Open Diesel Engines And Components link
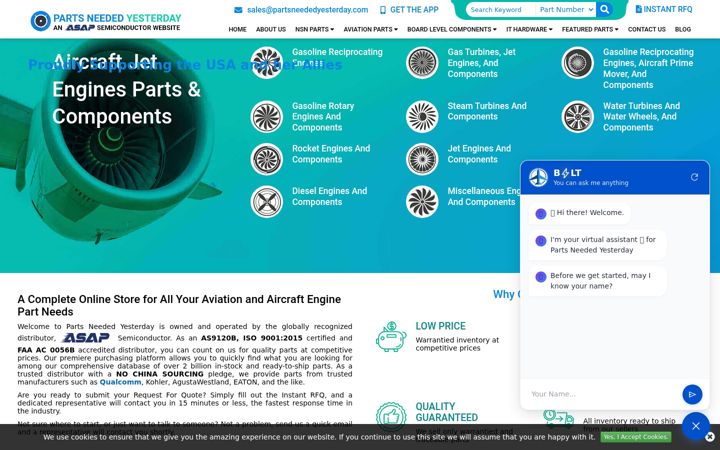The image size is (720, 450). pyautogui.click(x=330, y=197)
